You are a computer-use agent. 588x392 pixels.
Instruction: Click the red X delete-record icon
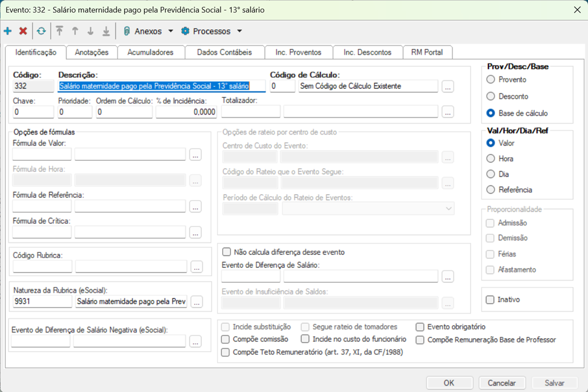pos(23,31)
